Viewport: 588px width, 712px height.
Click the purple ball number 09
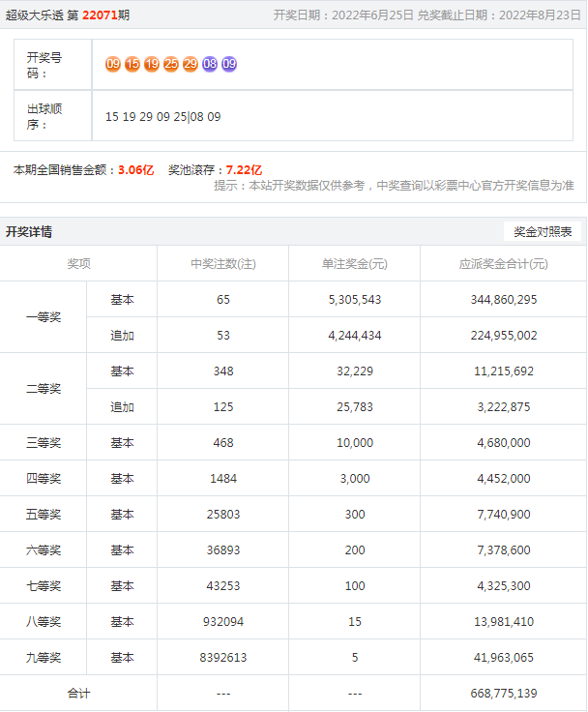point(229,64)
